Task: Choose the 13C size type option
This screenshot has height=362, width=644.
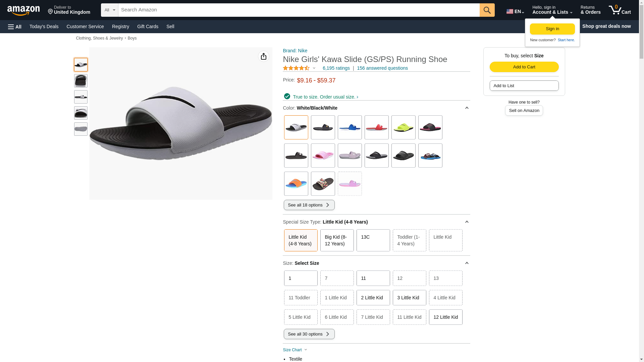Action: 373,240
